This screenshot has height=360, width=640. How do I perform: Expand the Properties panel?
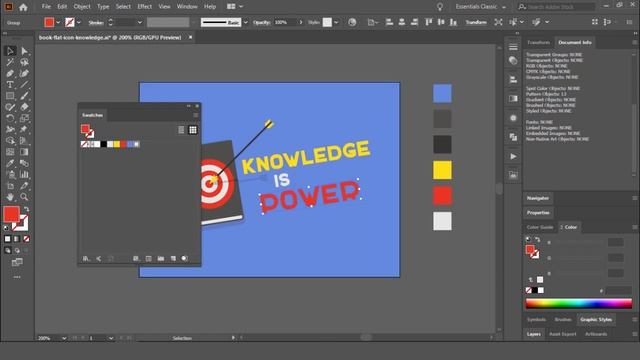(x=538, y=213)
